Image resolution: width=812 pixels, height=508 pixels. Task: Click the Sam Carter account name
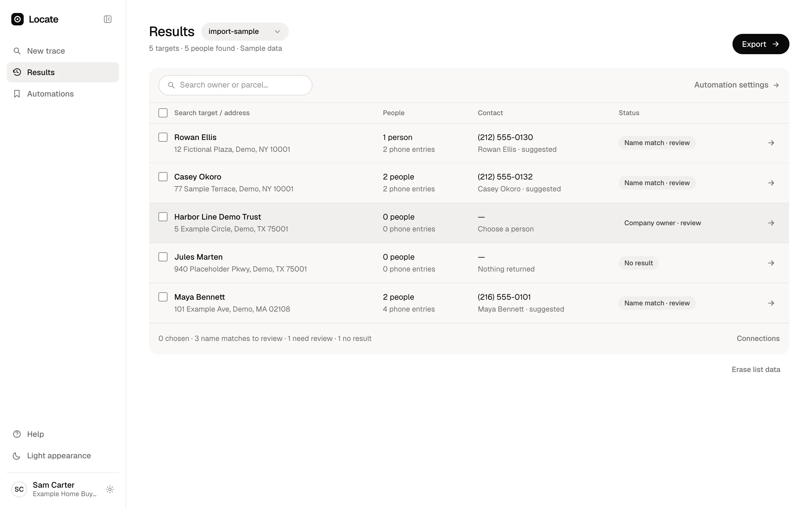click(x=54, y=485)
